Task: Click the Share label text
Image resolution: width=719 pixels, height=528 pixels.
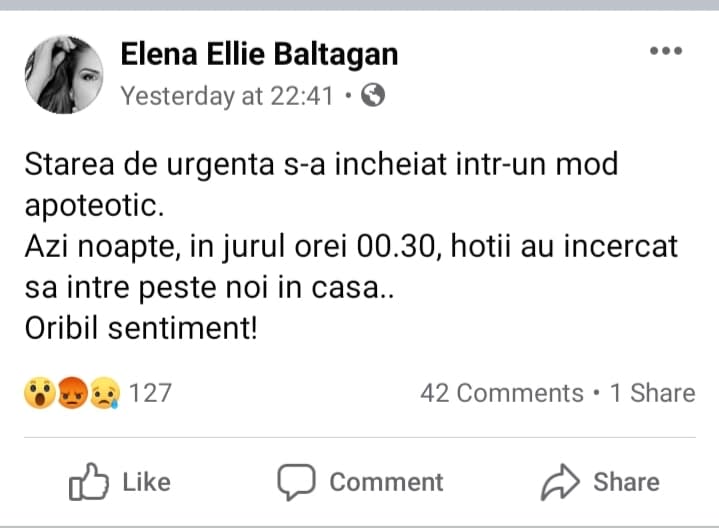Action: click(626, 482)
